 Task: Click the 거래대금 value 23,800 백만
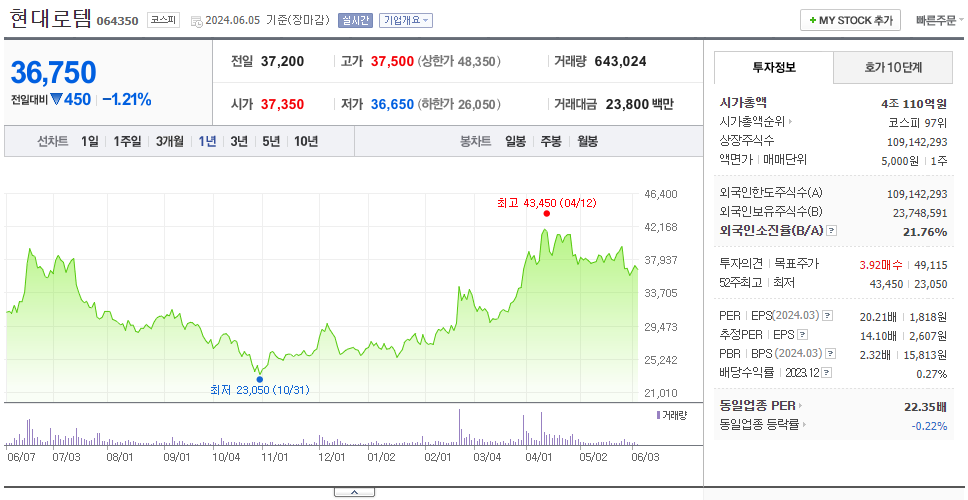click(x=640, y=104)
